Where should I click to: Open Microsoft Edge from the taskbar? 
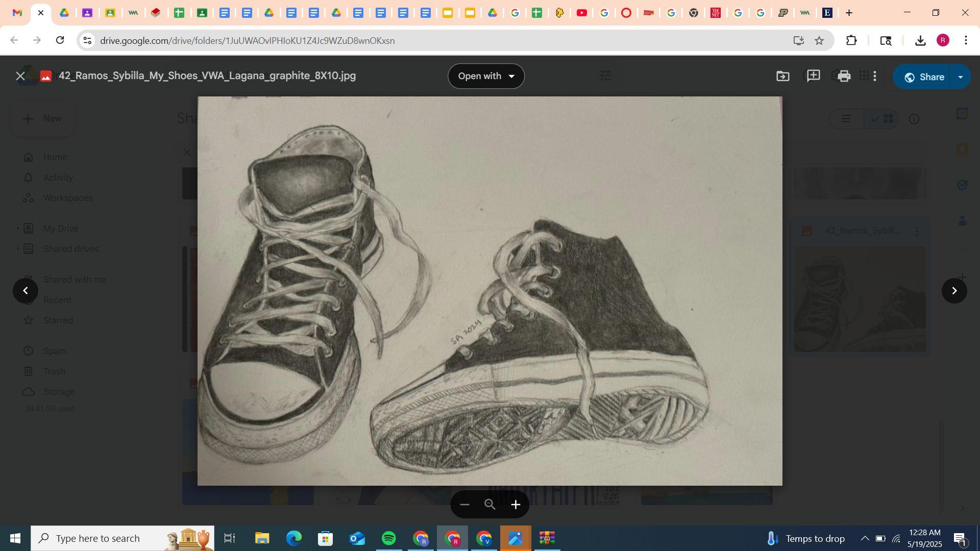[x=294, y=538]
